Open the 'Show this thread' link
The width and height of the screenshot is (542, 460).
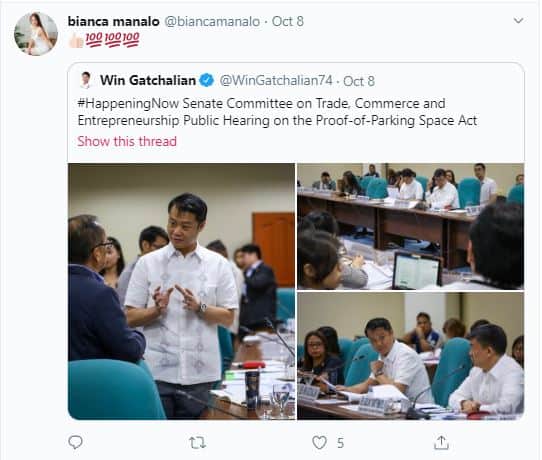pyautogui.click(x=127, y=141)
